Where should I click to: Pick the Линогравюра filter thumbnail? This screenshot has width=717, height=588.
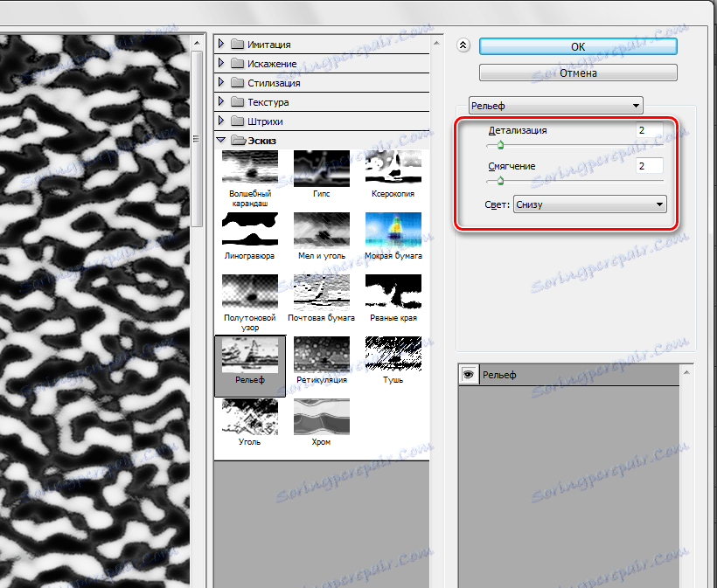[250, 231]
